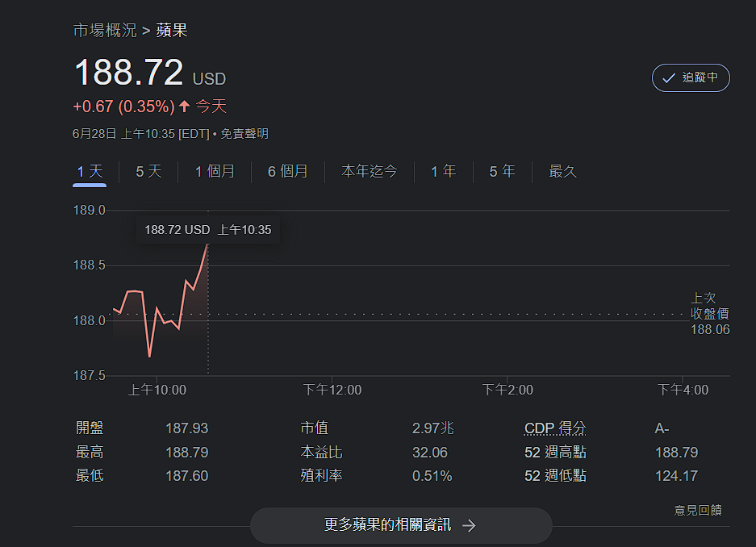This screenshot has width=756, height=547.
Task: Select the 5 年 range tab
Action: (503, 171)
